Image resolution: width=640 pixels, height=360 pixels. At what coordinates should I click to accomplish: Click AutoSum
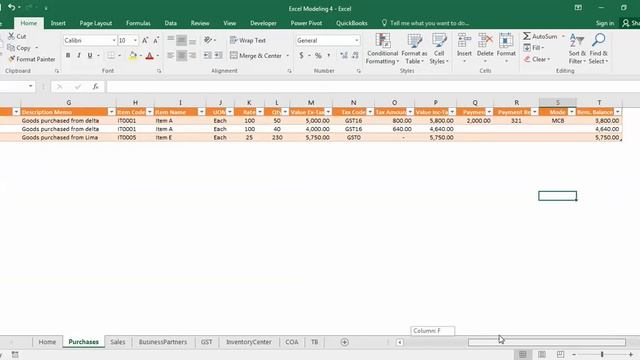tap(541, 36)
